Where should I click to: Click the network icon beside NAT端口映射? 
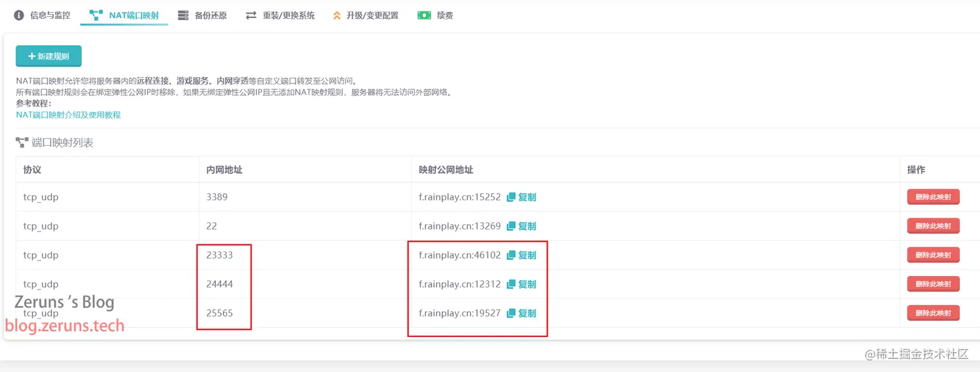[96, 15]
